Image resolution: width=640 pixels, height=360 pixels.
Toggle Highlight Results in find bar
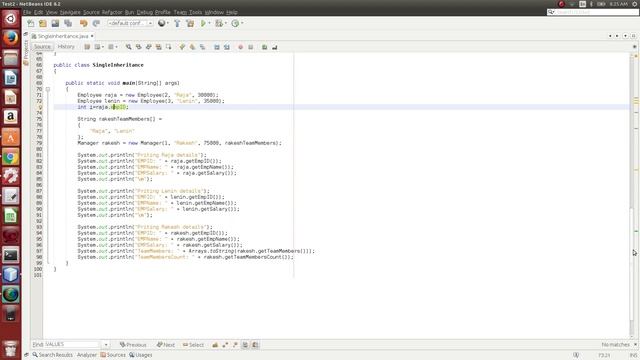click(x=245, y=345)
